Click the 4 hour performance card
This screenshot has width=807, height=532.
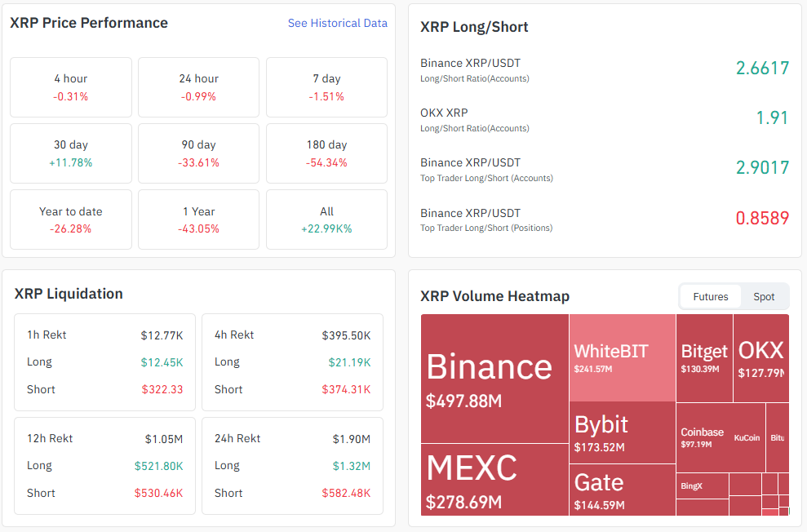tap(71, 87)
